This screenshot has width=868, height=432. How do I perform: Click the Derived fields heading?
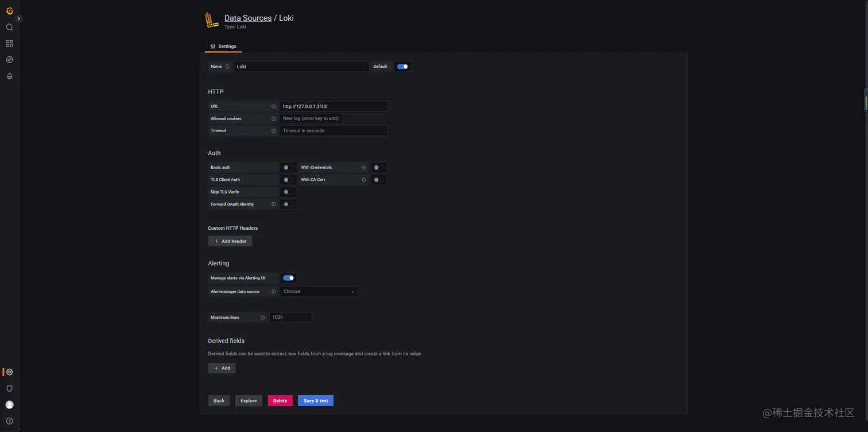tap(226, 341)
